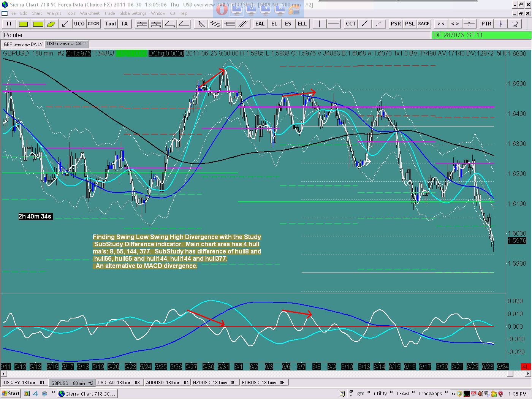The image size is (532, 399).
Task: Select the vertical line tool
Action: (x=320, y=24)
